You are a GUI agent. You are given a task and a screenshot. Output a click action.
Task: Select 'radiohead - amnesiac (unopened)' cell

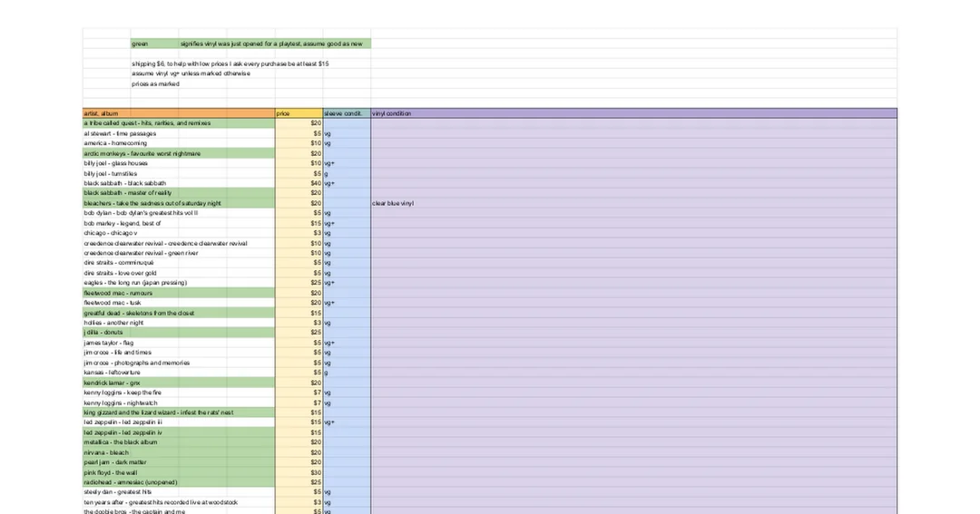(x=179, y=482)
